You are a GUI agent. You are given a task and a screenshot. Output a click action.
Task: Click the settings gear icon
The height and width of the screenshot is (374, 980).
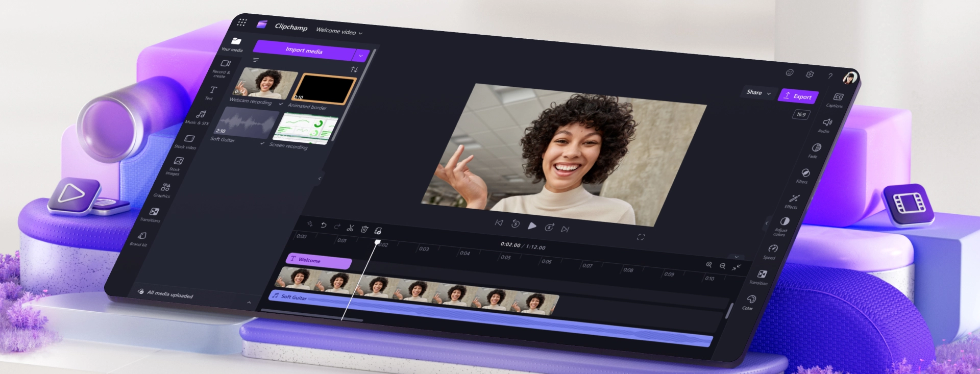pyautogui.click(x=810, y=74)
